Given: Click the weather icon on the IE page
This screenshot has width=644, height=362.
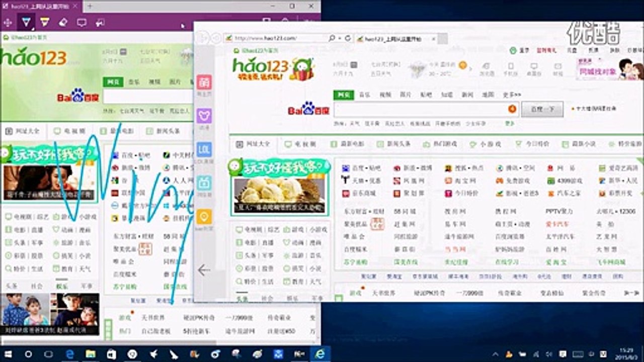Looking at the screenshot, I should pyautogui.click(x=418, y=68).
